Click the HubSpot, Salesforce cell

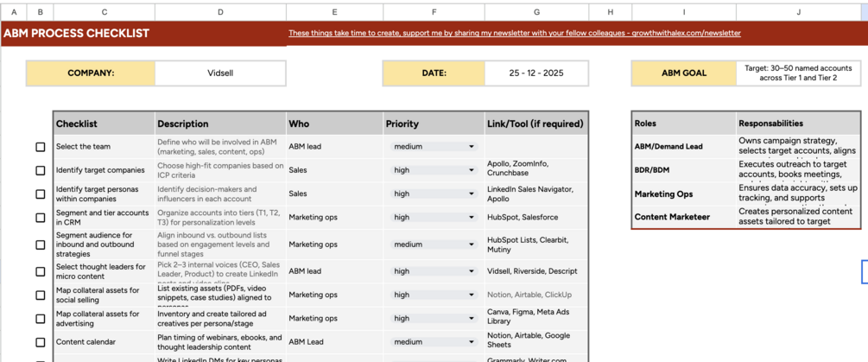pyautogui.click(x=536, y=218)
